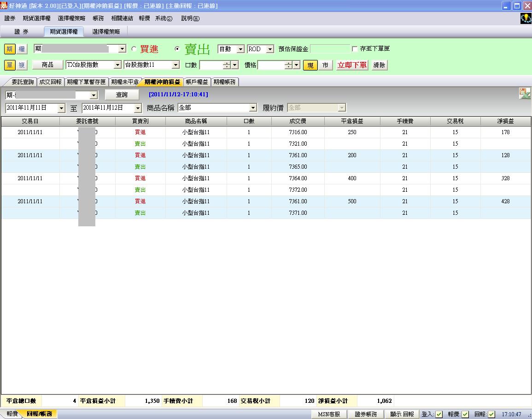Open the 選擇權策略 menu
This screenshot has height=419, width=532.
point(71,18)
